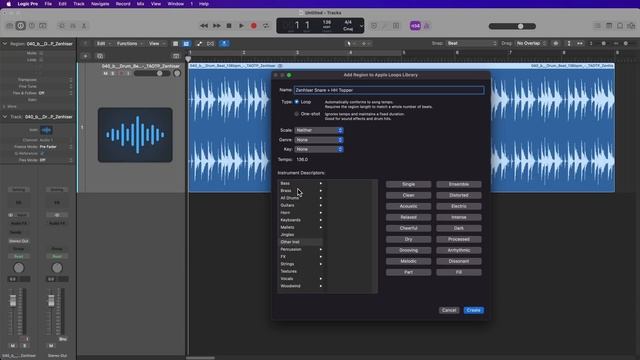Solo the drum beat track with S button
640x360 pixels.
coord(113,73)
